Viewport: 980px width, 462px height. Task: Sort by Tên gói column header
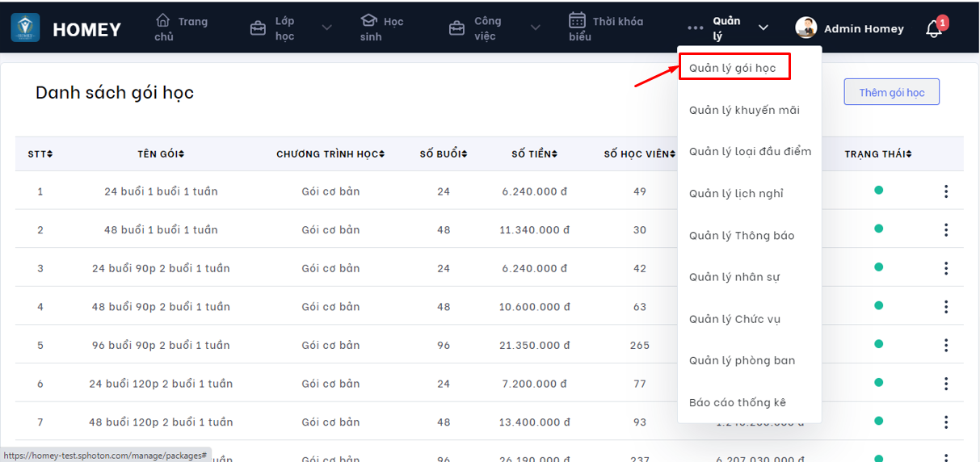[161, 154]
